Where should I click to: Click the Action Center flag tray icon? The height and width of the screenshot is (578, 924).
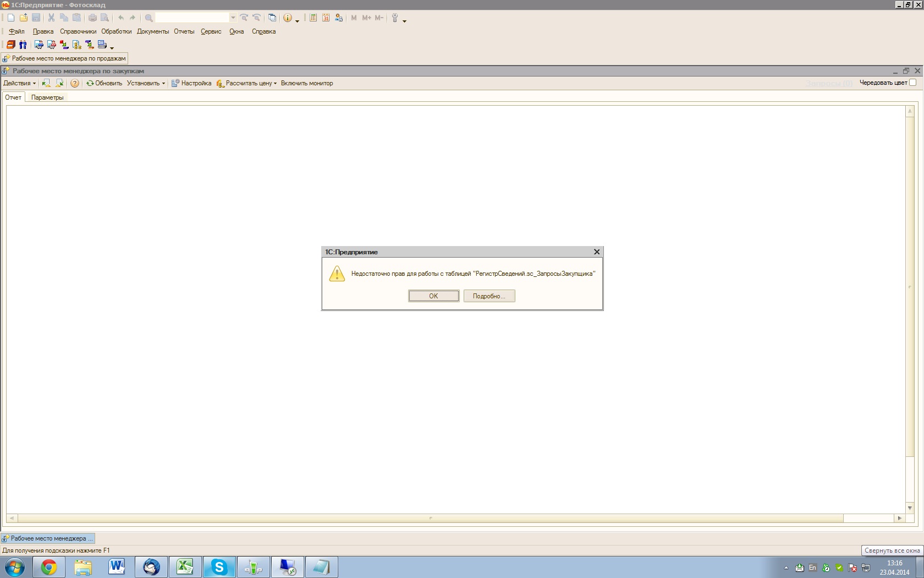853,568
